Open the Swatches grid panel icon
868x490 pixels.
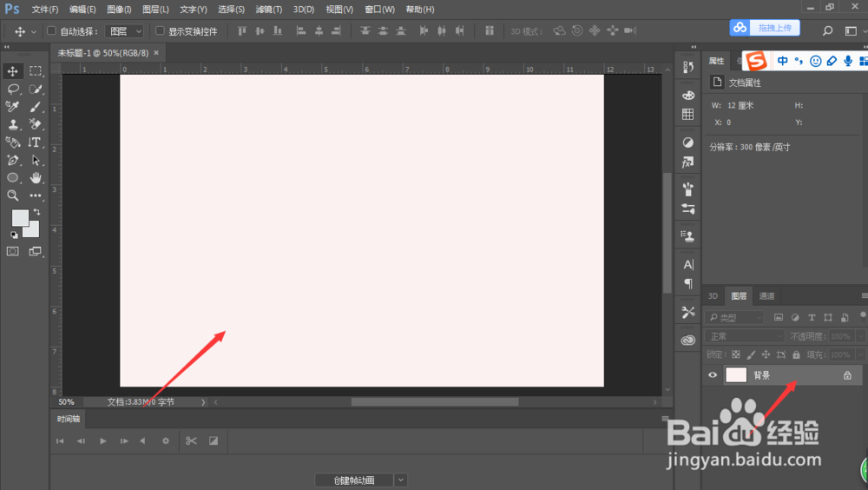pos(688,114)
